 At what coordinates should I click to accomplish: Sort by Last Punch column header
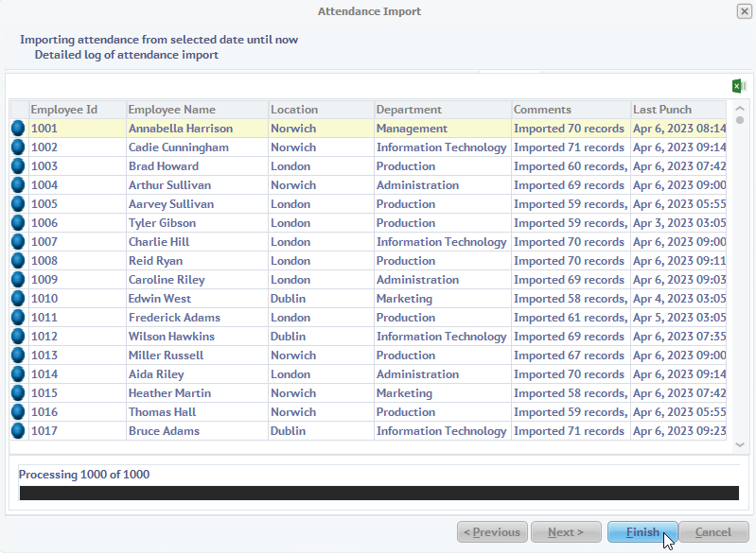678,110
